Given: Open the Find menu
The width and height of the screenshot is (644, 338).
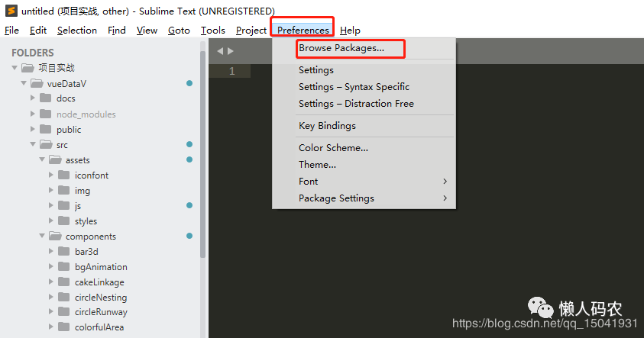Looking at the screenshot, I should [x=117, y=31].
